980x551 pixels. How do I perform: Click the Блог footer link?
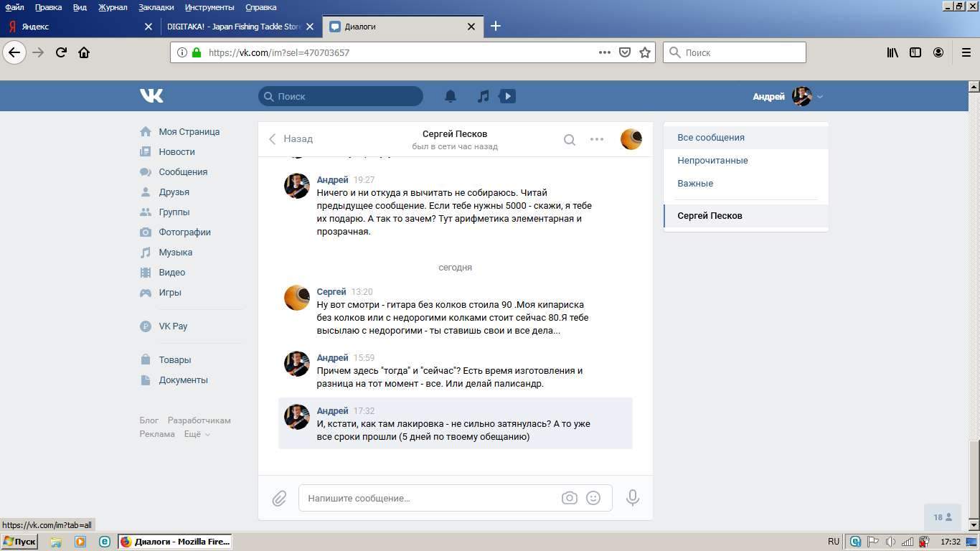[x=149, y=420]
